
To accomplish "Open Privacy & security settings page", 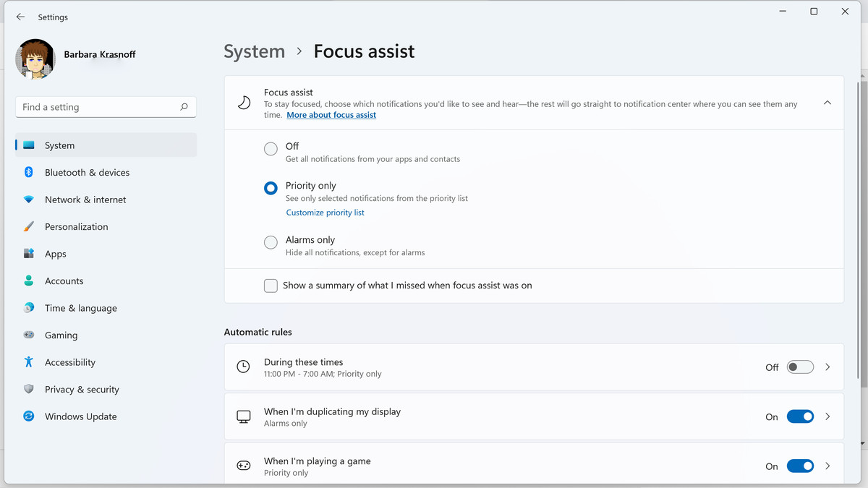I will tap(82, 389).
